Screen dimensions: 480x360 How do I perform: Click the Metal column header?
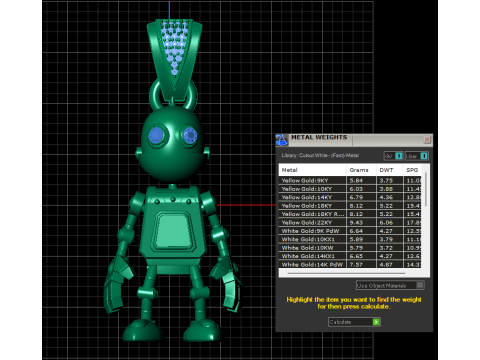point(313,170)
